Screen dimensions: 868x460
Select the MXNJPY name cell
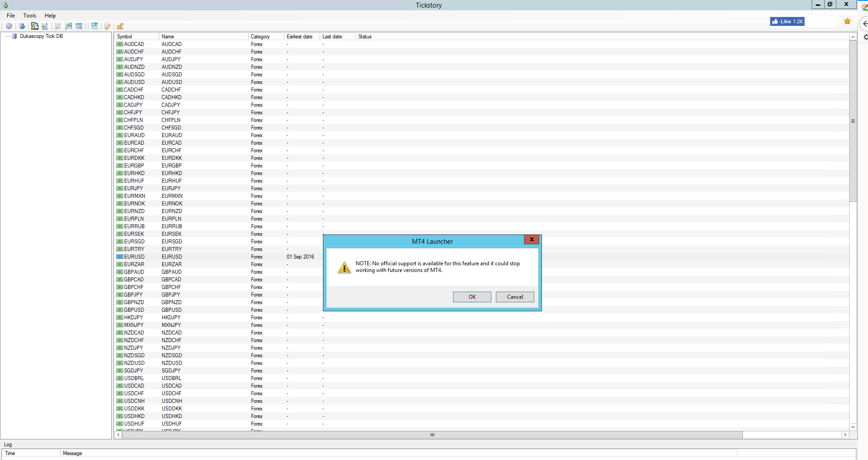tap(171, 325)
